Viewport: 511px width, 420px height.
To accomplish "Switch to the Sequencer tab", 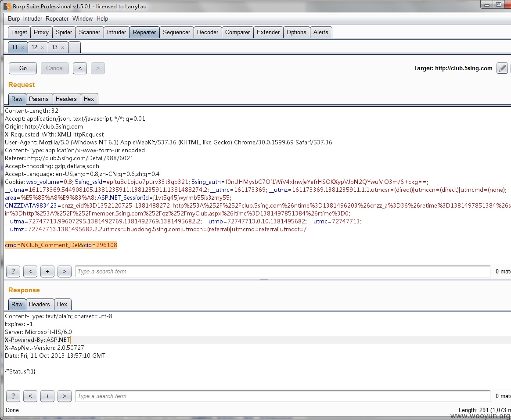I will point(176,32).
